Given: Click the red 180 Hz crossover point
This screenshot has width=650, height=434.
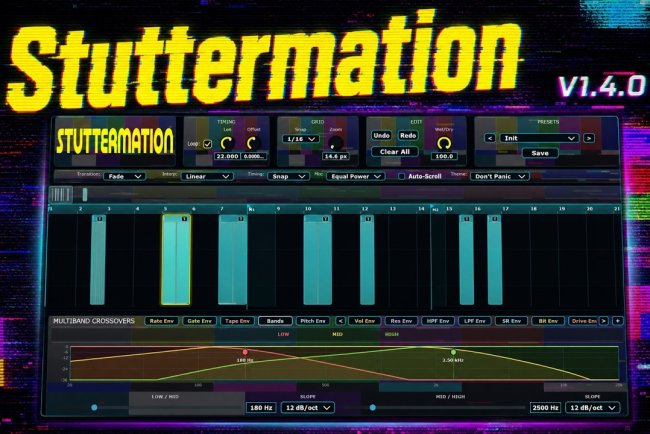Looking at the screenshot, I should pos(245,352).
